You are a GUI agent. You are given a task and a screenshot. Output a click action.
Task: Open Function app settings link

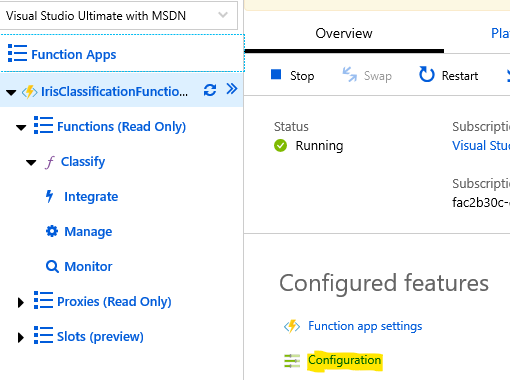[x=365, y=326]
